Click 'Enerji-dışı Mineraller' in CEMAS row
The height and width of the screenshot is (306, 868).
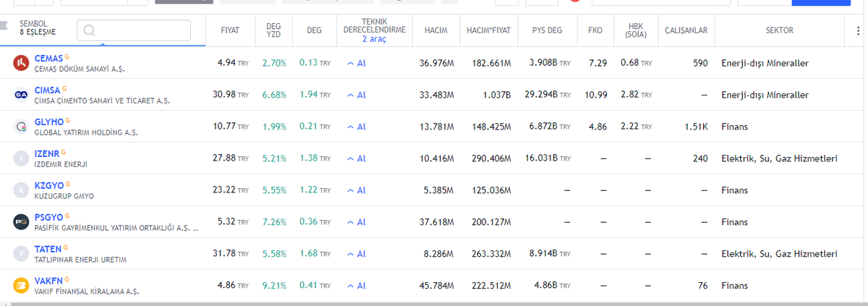(x=765, y=63)
